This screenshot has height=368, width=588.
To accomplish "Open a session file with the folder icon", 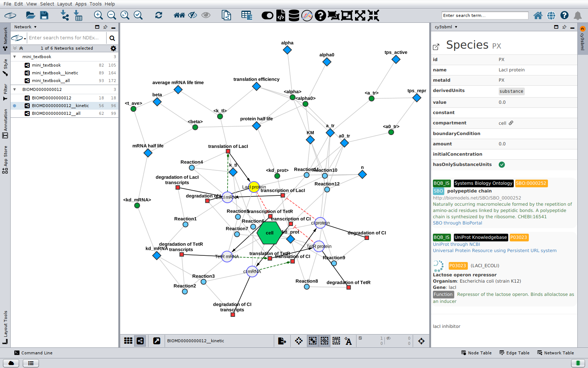I will pyautogui.click(x=31, y=15).
